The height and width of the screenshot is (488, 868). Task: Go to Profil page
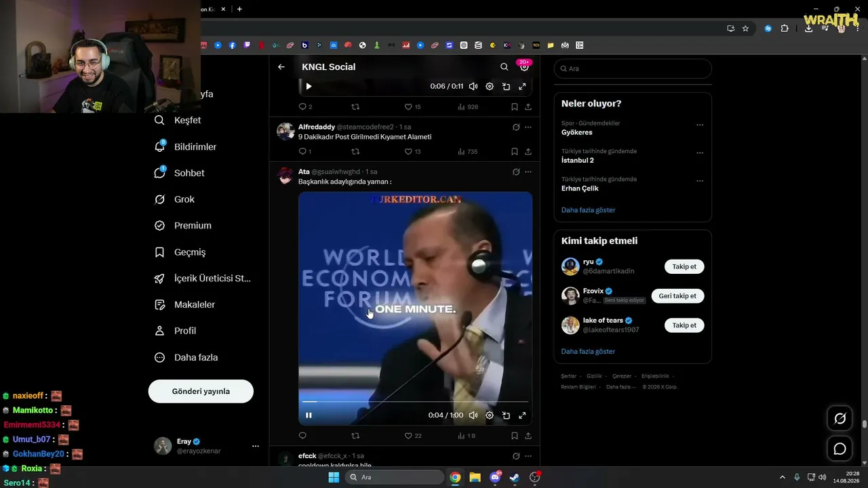click(175, 331)
